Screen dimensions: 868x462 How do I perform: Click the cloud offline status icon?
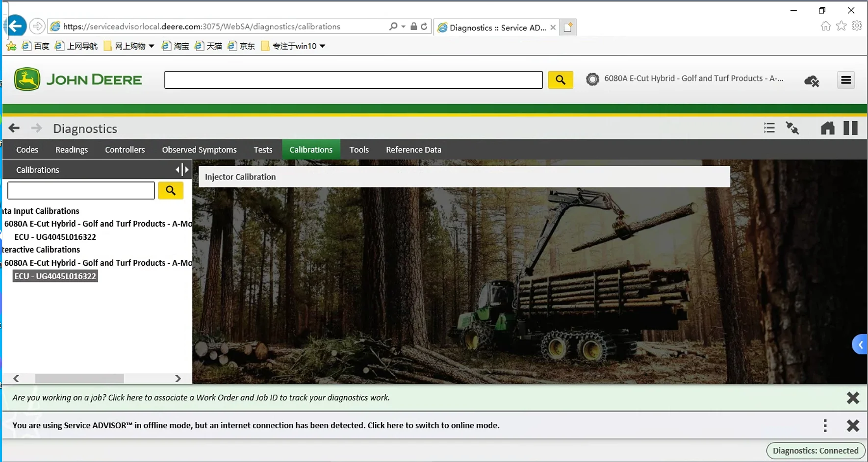[x=812, y=80]
